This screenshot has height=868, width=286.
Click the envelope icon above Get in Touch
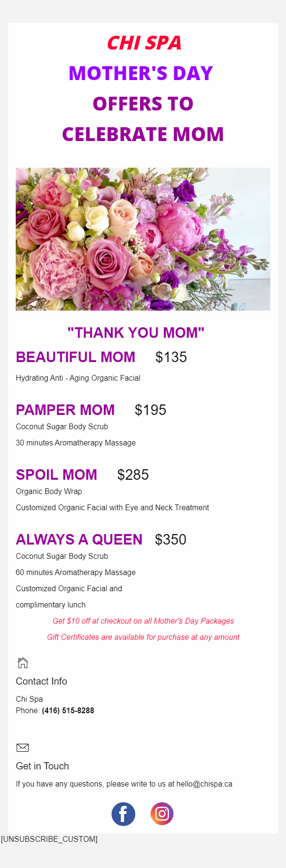click(22, 747)
